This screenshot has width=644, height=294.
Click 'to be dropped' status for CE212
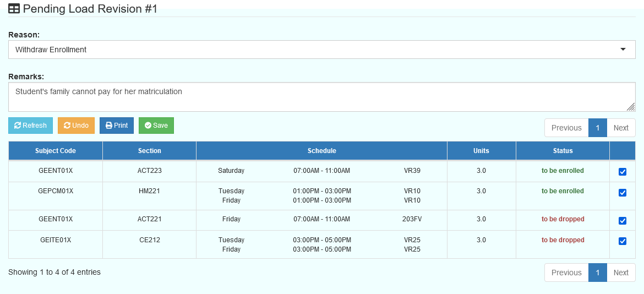(x=563, y=240)
